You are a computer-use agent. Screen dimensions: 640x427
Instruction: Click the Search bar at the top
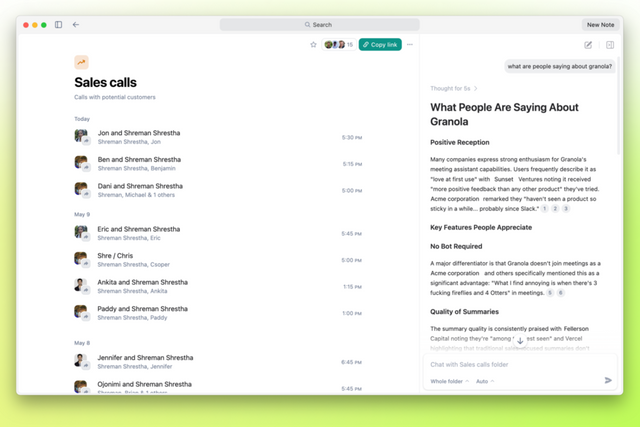[x=320, y=25]
